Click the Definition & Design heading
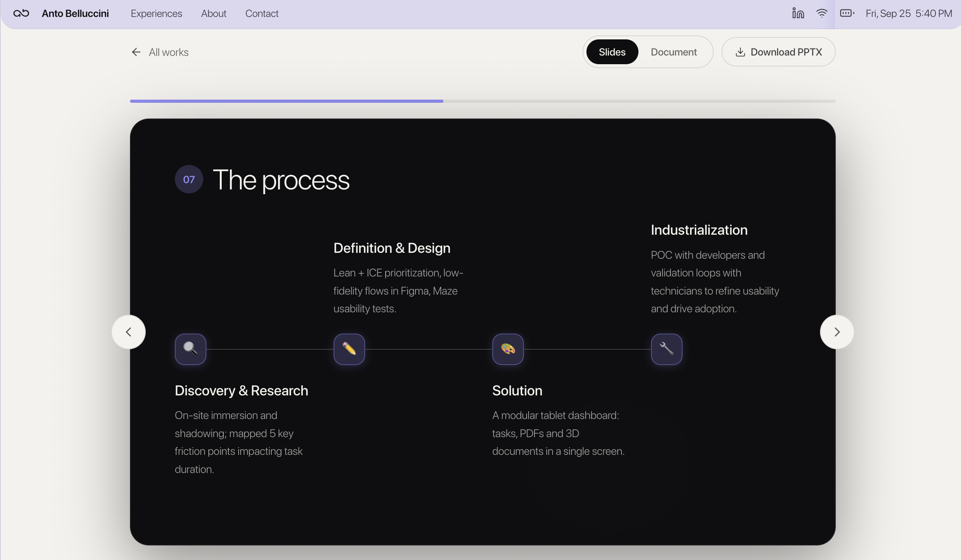This screenshot has height=560, width=961. pyautogui.click(x=392, y=248)
